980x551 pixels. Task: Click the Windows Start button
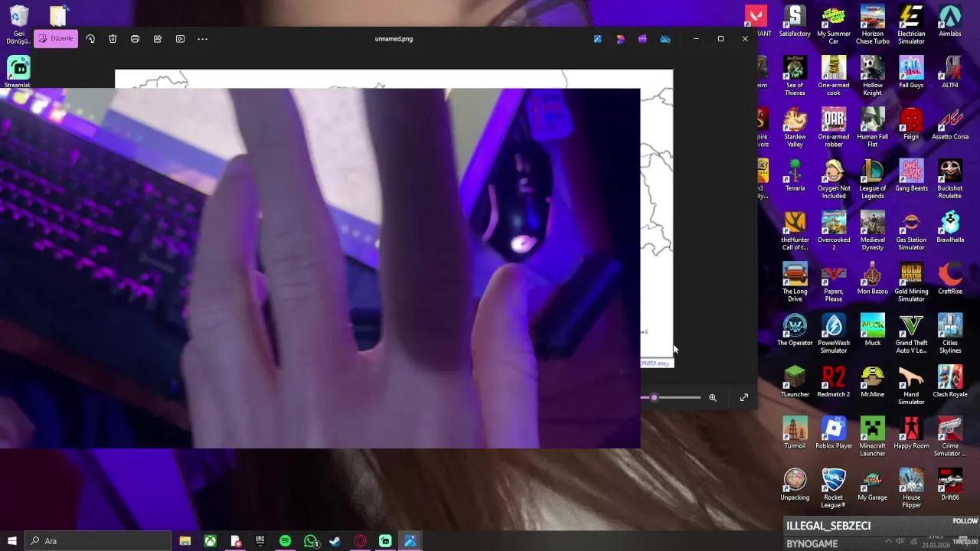pos(11,541)
